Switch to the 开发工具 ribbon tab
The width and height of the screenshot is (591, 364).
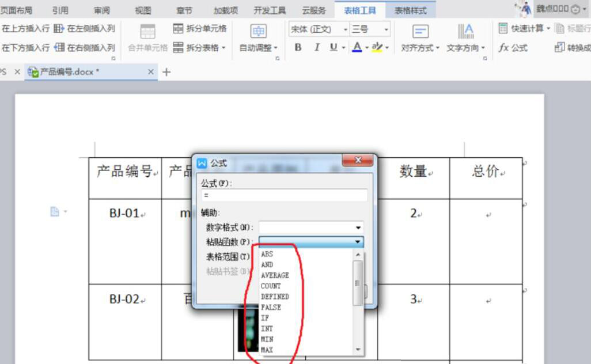270,10
